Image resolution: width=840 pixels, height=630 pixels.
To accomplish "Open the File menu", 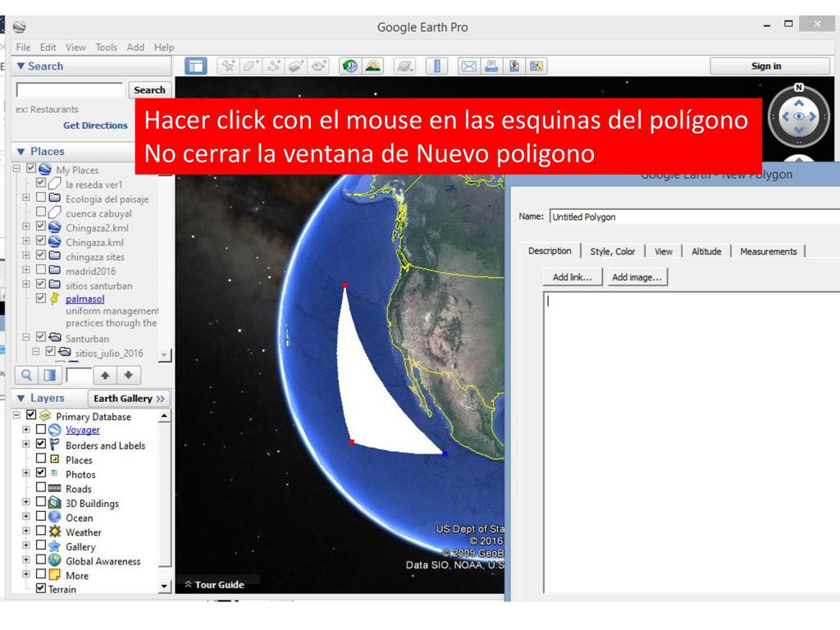I will click(23, 47).
